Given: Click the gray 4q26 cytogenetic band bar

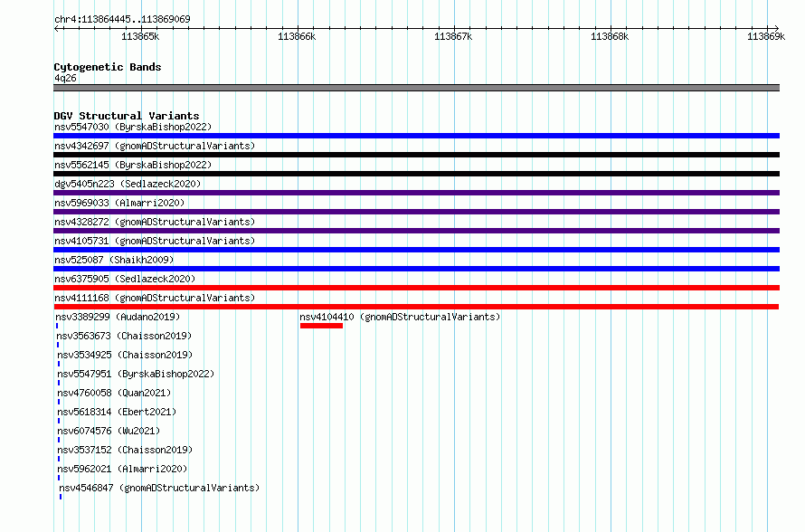Looking at the screenshot, I should pyautogui.click(x=416, y=88).
